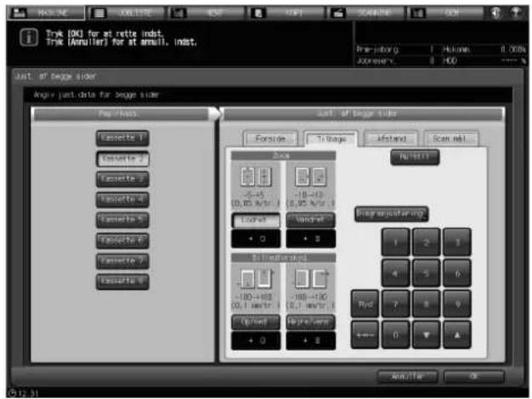Tap keypad digit 9

457,304
